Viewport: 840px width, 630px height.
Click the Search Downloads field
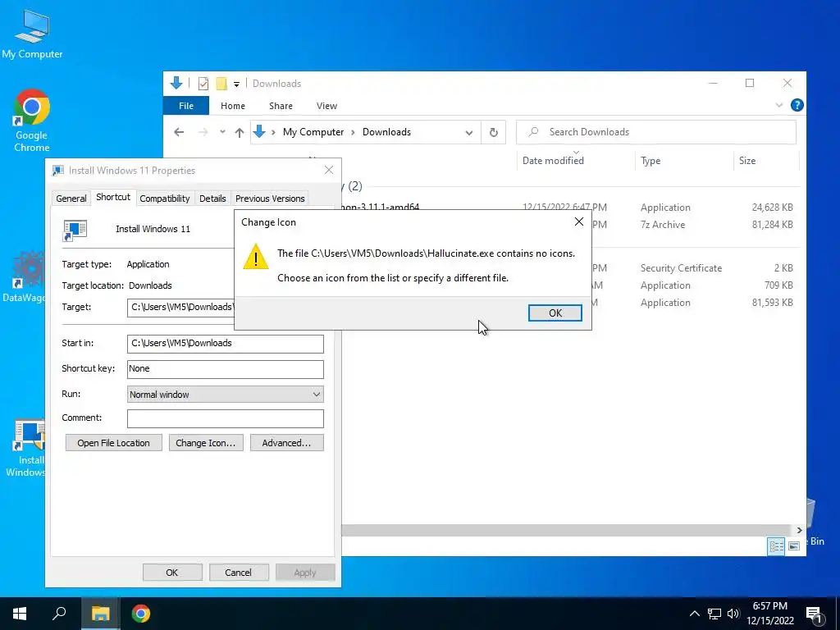click(655, 132)
